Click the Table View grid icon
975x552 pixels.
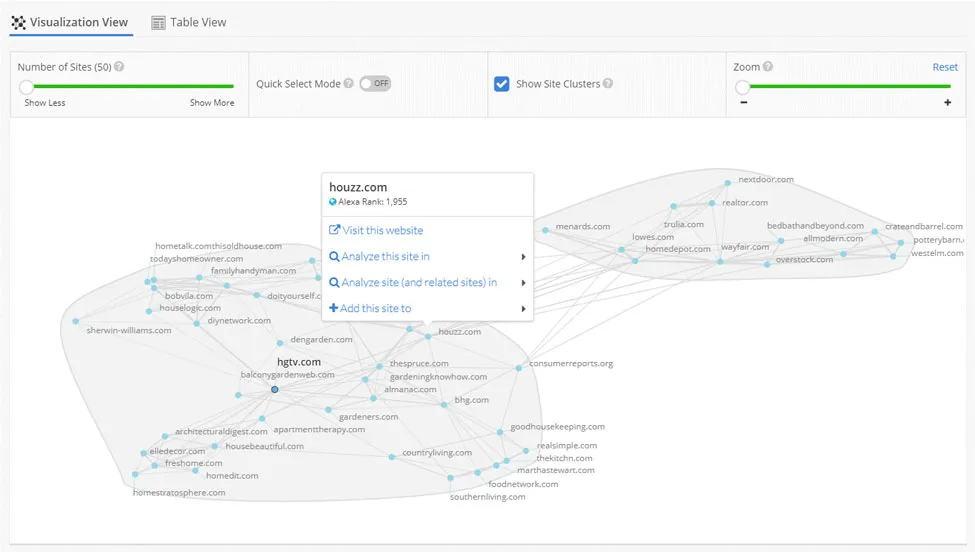(158, 22)
